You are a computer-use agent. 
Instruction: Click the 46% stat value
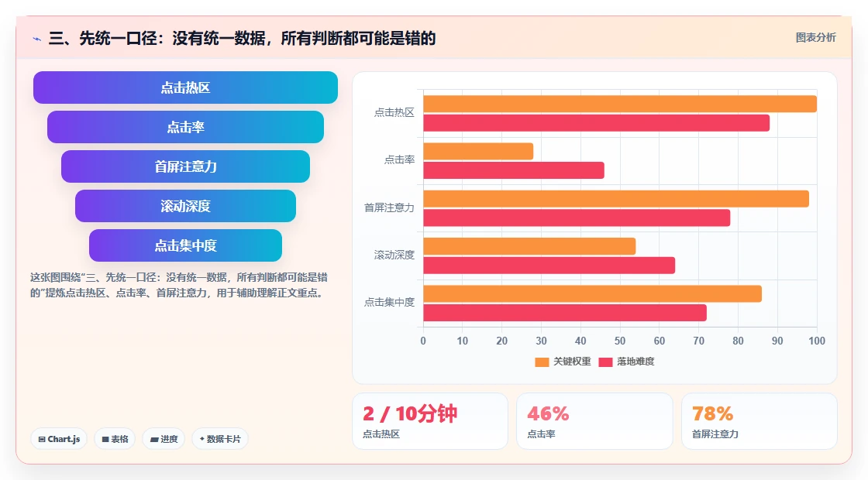548,413
